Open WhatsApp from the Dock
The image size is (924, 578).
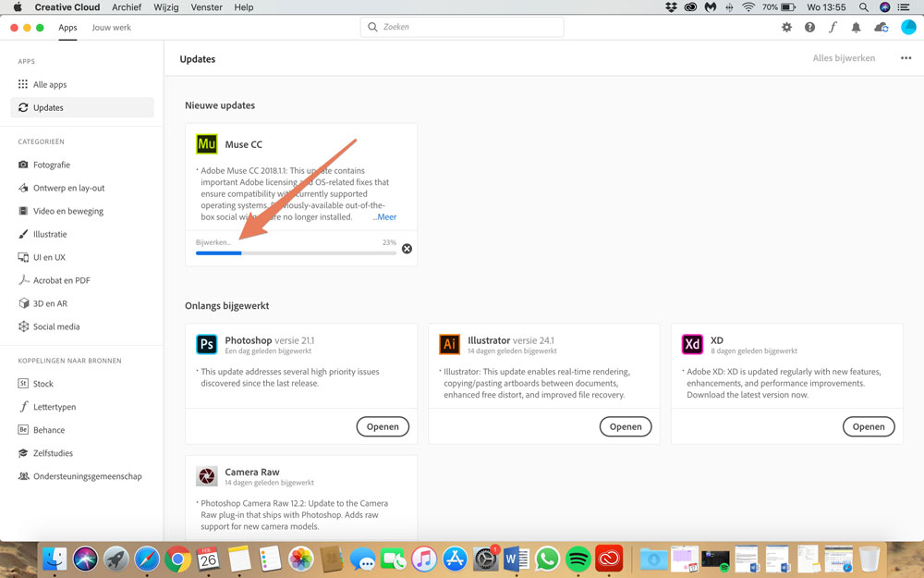pyautogui.click(x=547, y=558)
